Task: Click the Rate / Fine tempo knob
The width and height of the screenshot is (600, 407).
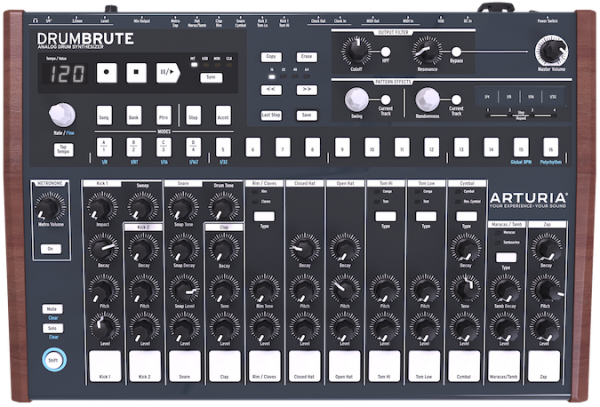Action: pos(62,114)
